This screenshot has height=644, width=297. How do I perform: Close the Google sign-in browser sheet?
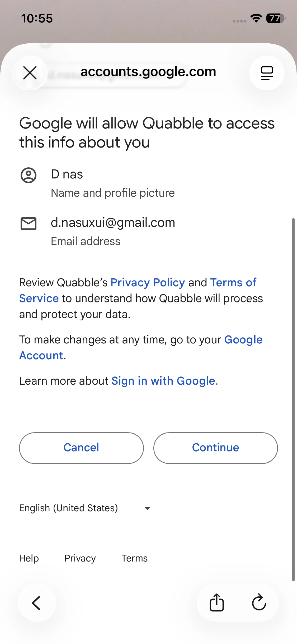[30, 73]
